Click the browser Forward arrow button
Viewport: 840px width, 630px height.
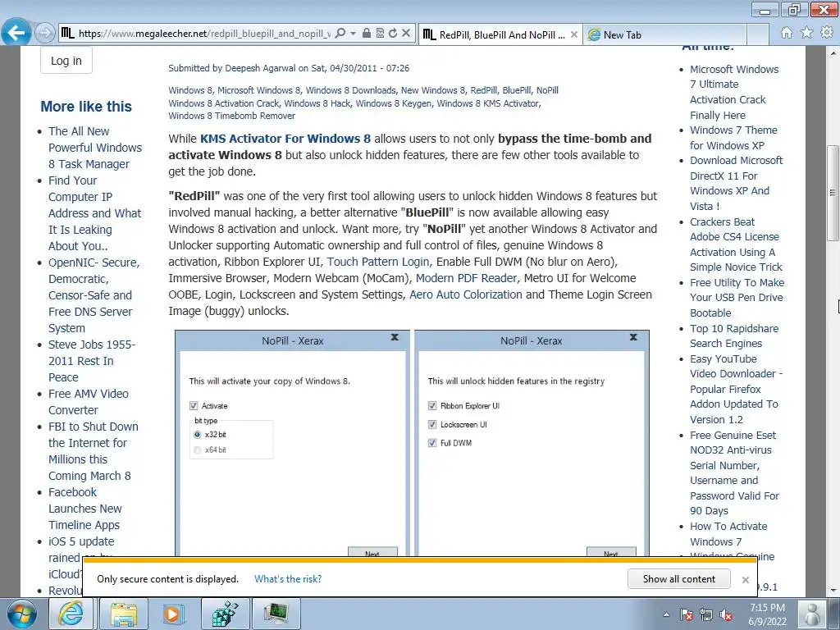pyautogui.click(x=45, y=33)
